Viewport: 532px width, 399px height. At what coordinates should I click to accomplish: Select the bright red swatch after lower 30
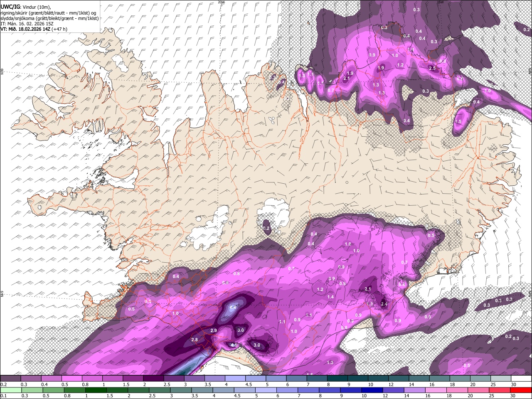click(x=521, y=390)
